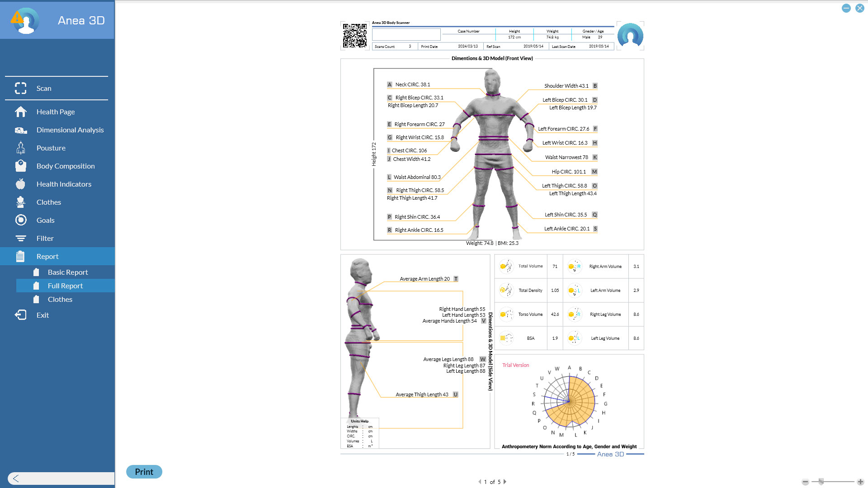
Task: Open the Full Report submenu item
Action: point(65,286)
